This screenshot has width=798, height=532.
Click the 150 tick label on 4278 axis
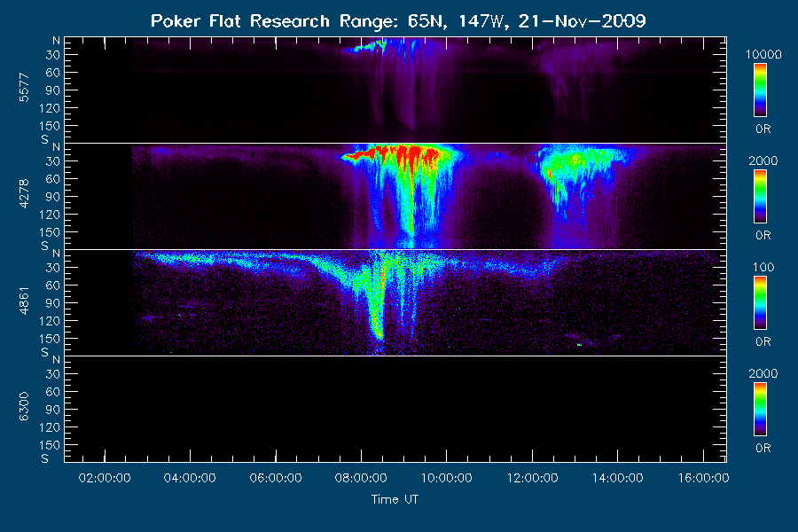pyautogui.click(x=50, y=232)
